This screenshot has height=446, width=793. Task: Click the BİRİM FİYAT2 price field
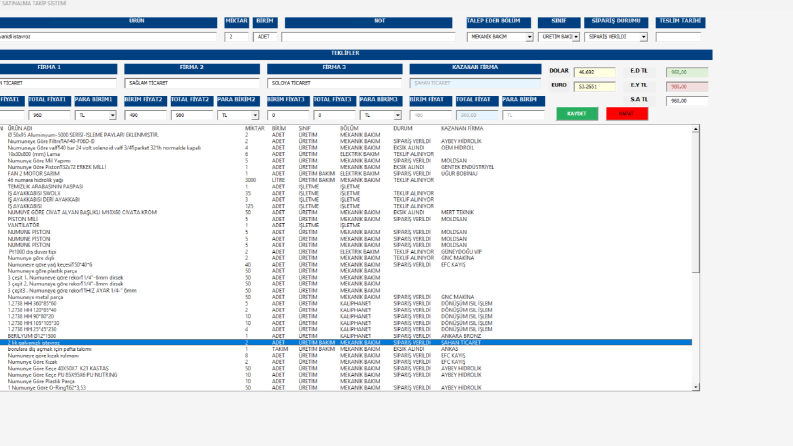tap(145, 115)
